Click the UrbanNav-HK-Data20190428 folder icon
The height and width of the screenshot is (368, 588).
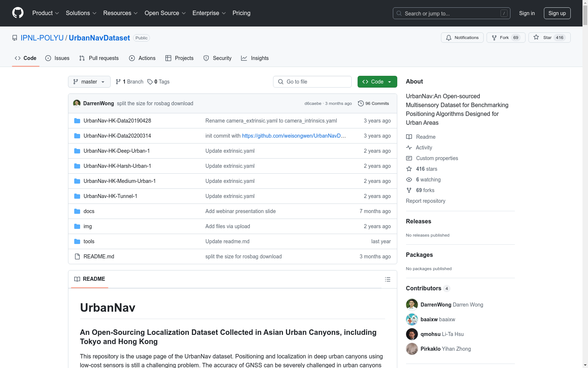coord(77,121)
